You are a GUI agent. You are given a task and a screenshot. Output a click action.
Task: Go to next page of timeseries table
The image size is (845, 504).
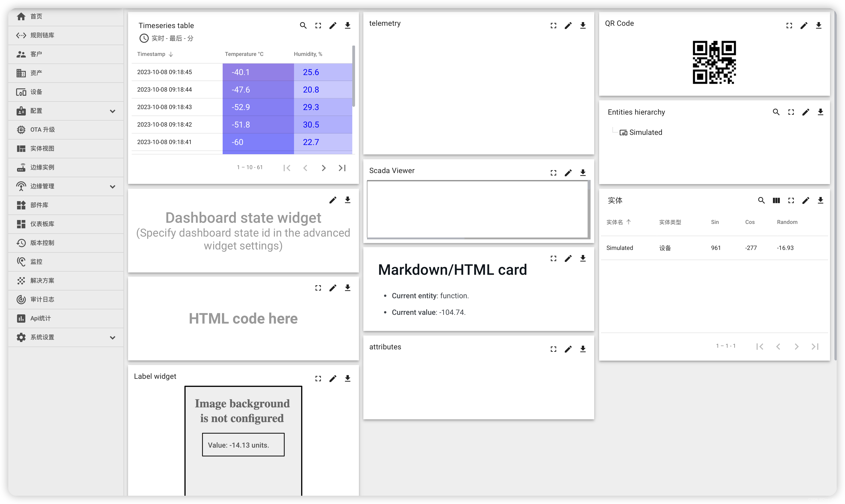pos(324,168)
